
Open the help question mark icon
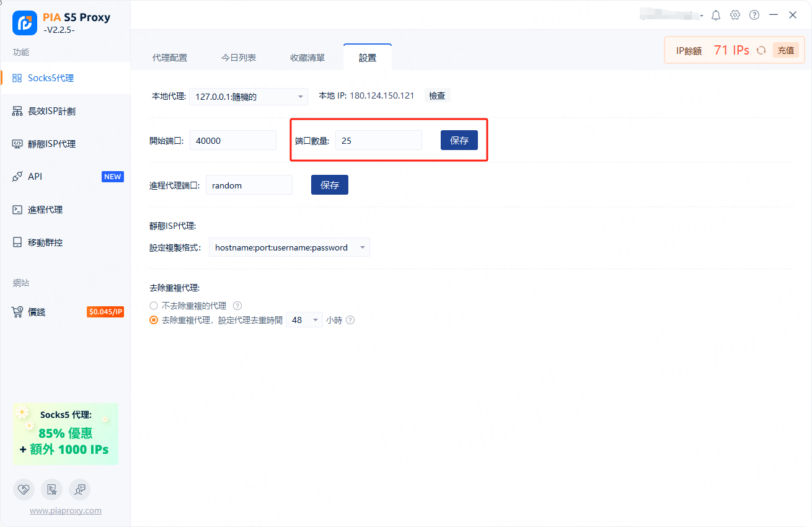[x=754, y=15]
